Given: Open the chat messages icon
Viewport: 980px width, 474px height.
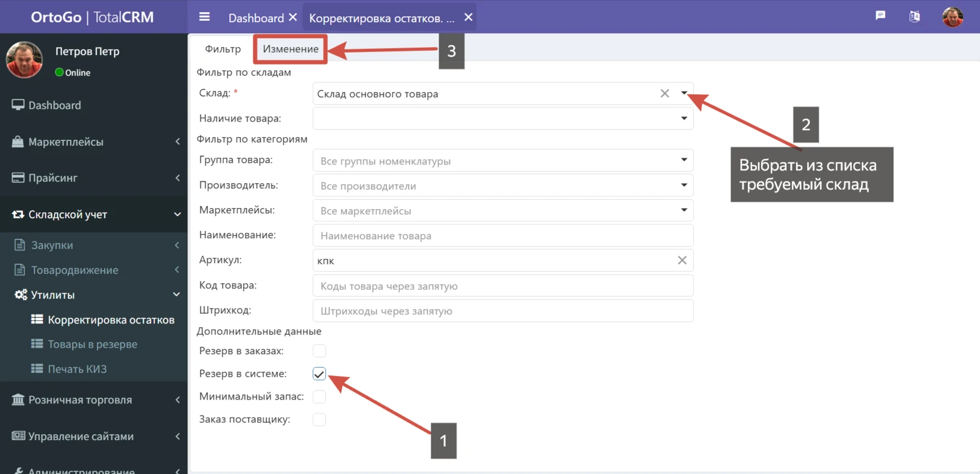Looking at the screenshot, I should click(x=880, y=16).
